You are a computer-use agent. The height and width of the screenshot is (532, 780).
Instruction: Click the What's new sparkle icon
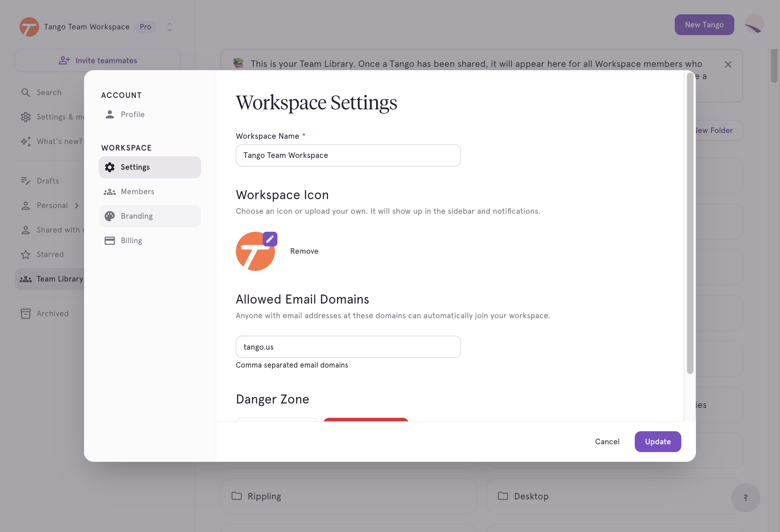point(26,142)
